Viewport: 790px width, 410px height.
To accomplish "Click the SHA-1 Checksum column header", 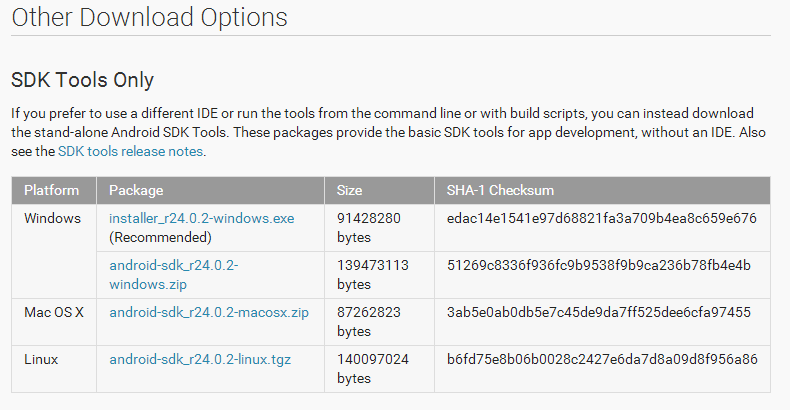I will click(603, 190).
